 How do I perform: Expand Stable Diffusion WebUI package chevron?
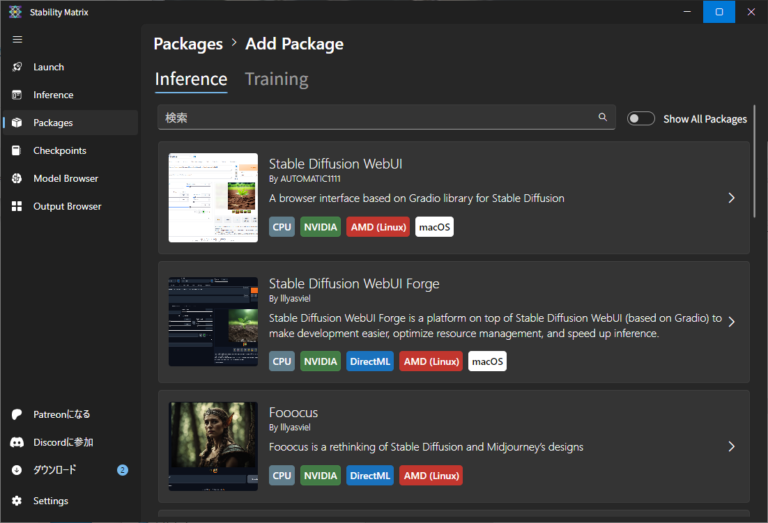point(731,198)
